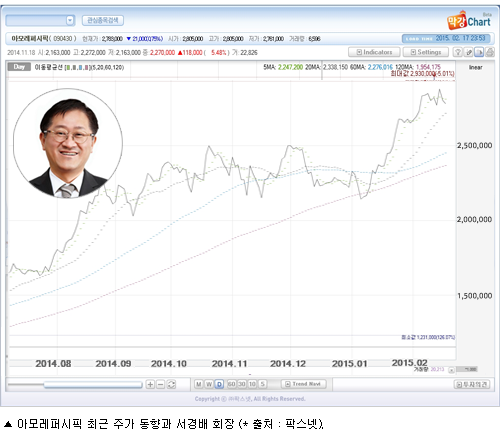Screen dimensions: 500x438
Task: Click the 2014.08 date axis label
Action: 53,364
